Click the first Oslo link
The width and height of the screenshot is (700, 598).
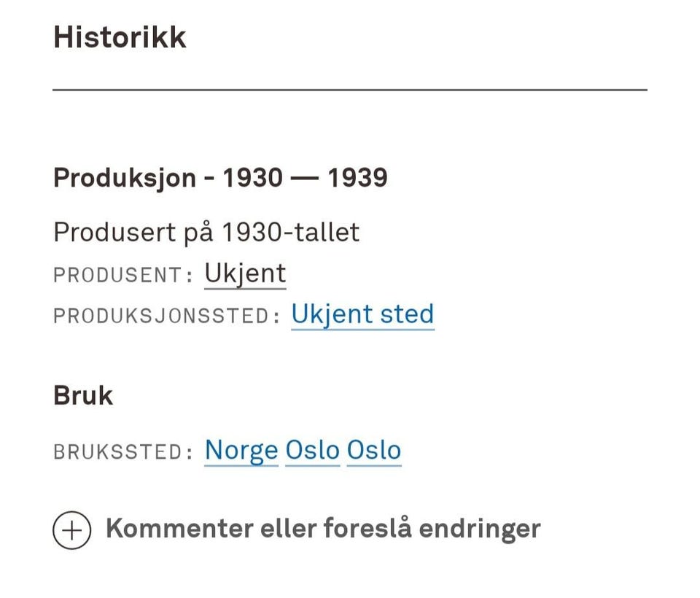tap(312, 450)
